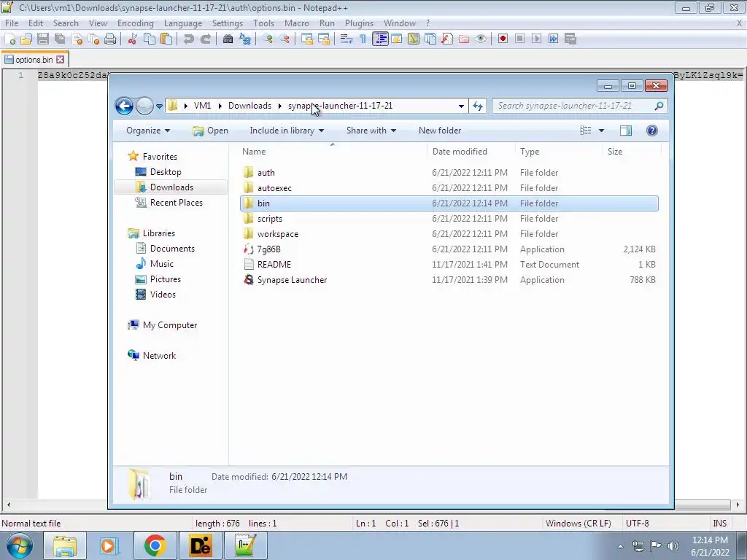Click the Explorer Help question mark icon
The height and width of the screenshot is (560, 747).
coord(651,131)
